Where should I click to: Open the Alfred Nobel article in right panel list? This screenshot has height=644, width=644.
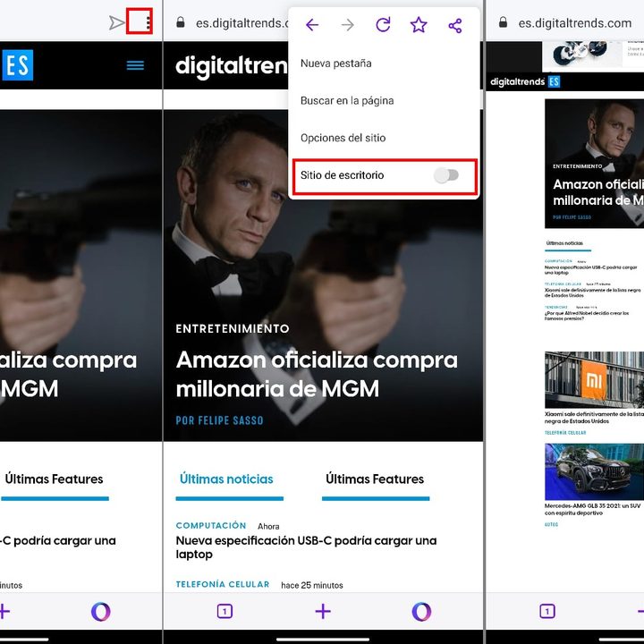tap(587, 316)
